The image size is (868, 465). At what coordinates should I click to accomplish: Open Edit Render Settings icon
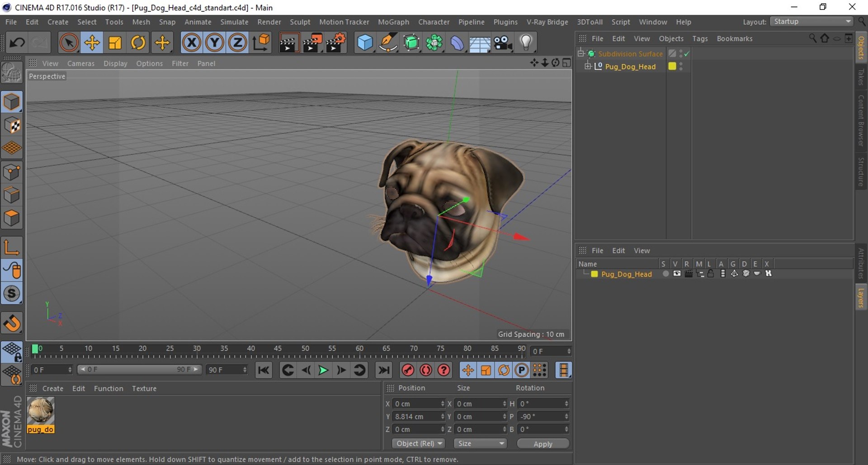336,43
